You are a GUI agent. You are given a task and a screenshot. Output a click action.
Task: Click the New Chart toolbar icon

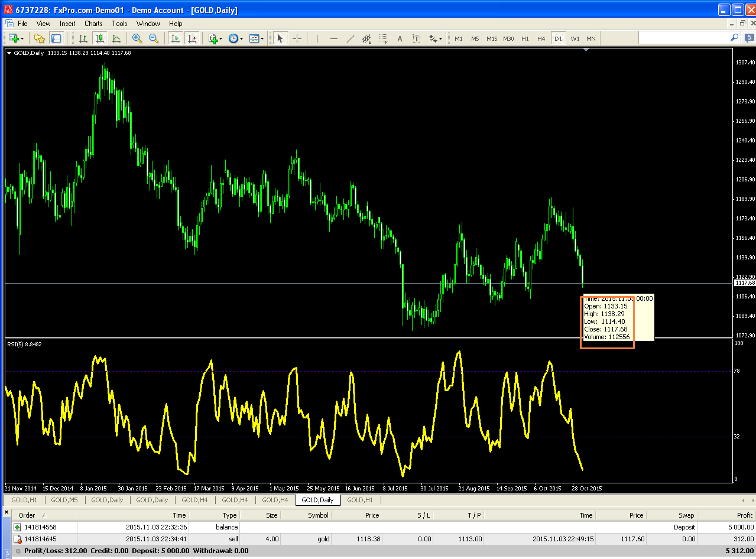[x=14, y=38]
